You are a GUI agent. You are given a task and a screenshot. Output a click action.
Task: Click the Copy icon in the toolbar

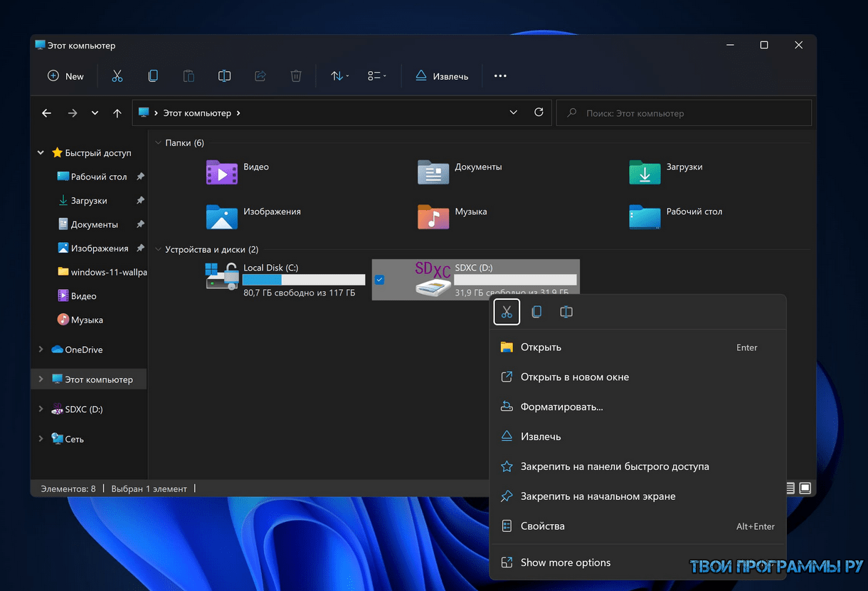coord(153,76)
